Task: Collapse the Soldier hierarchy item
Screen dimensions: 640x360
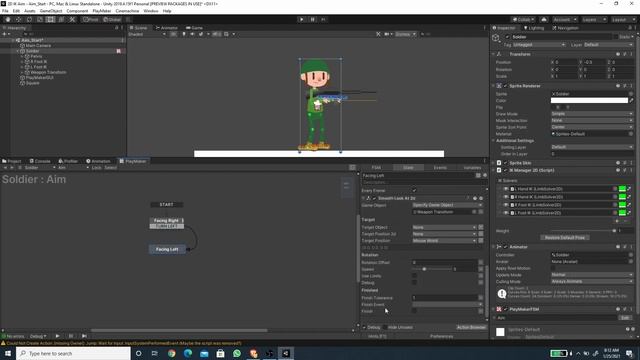Action: [x=18, y=51]
